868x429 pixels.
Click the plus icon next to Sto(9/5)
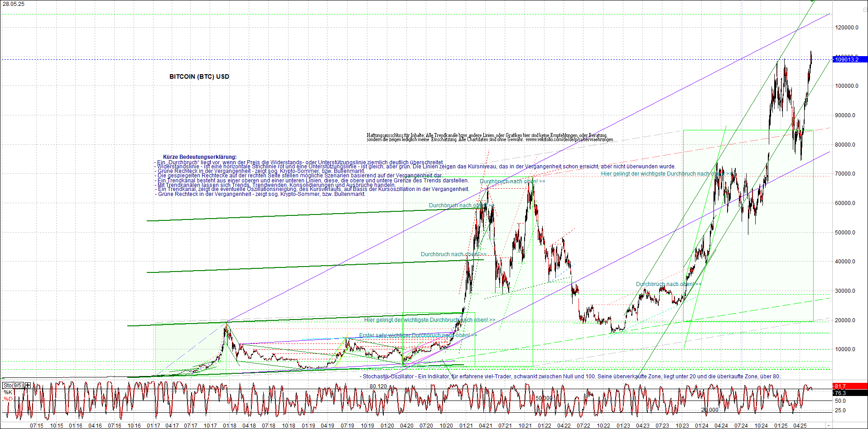pos(27,385)
